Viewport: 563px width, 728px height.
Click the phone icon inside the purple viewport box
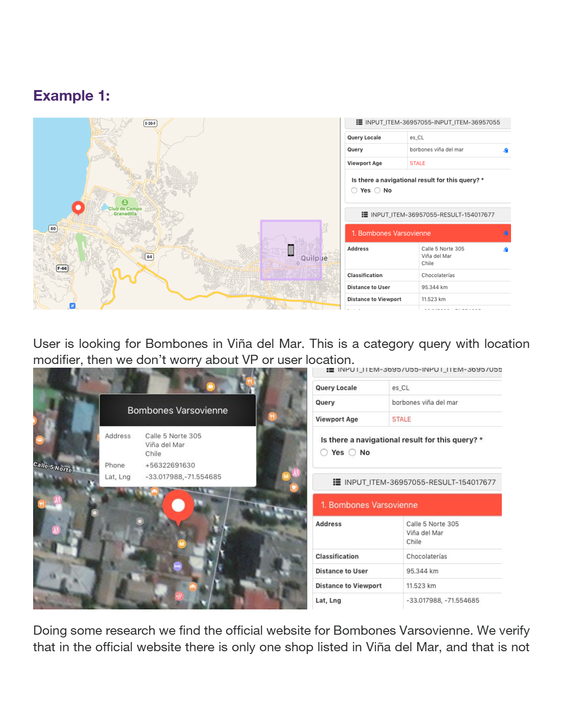[291, 250]
